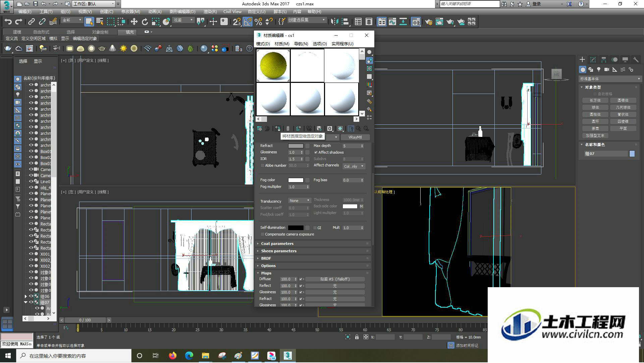Open 渲染(R) main menu
The image size is (644, 363).
click(210, 12)
